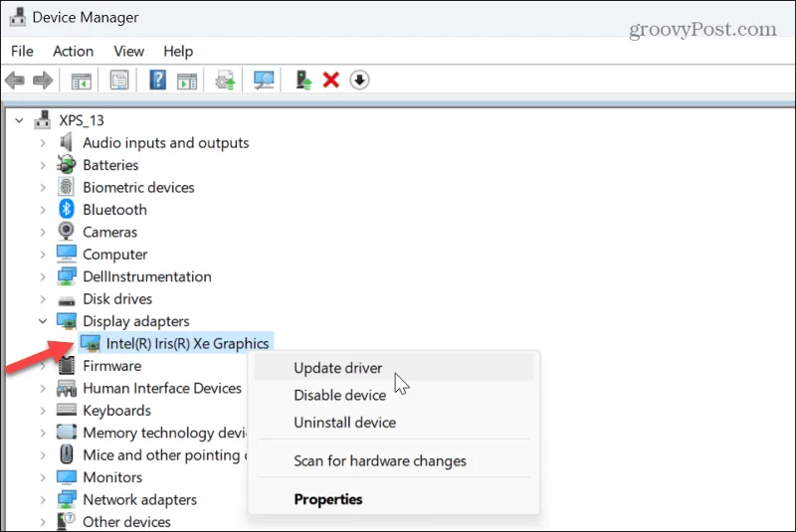Click the Update driver gear toolbar icon

pyautogui.click(x=225, y=81)
